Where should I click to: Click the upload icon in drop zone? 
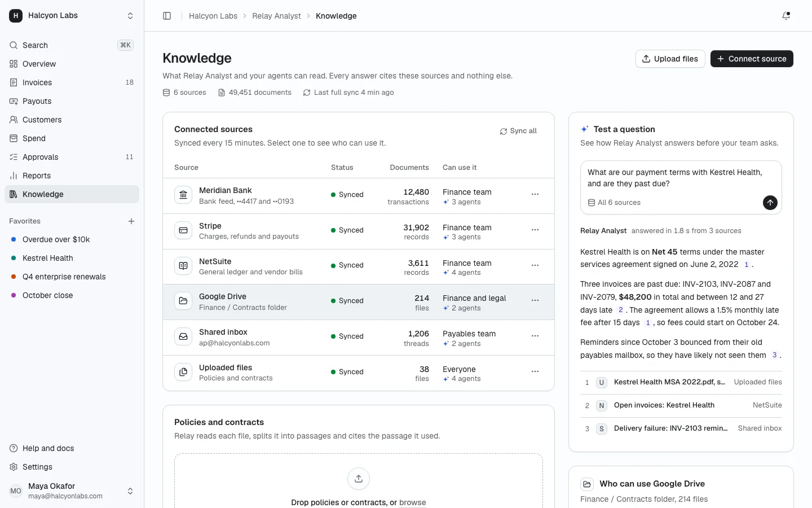pos(359,479)
